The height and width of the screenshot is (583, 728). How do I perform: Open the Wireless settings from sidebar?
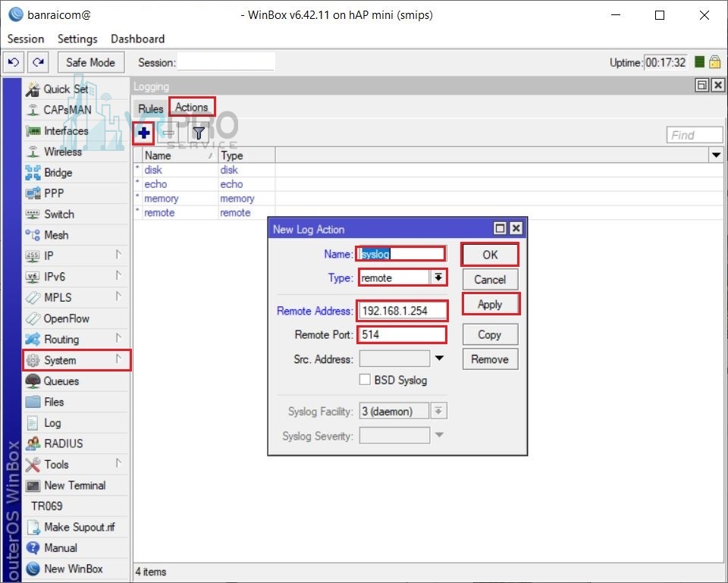[x=58, y=152]
